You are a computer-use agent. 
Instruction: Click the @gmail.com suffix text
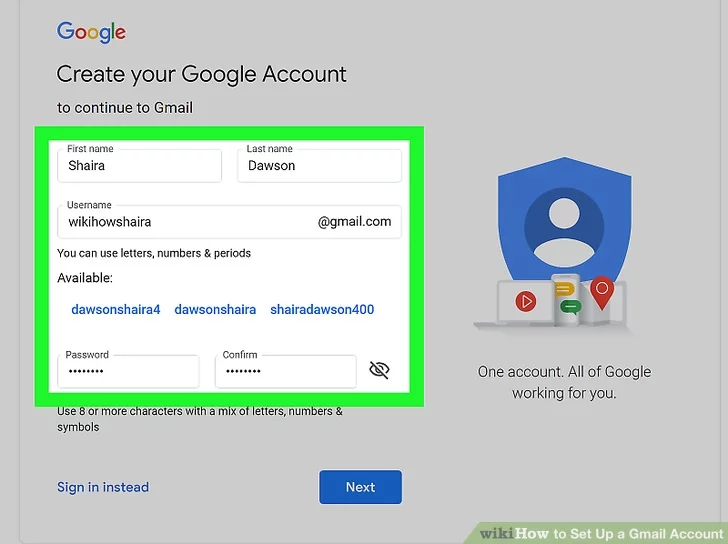[354, 222]
